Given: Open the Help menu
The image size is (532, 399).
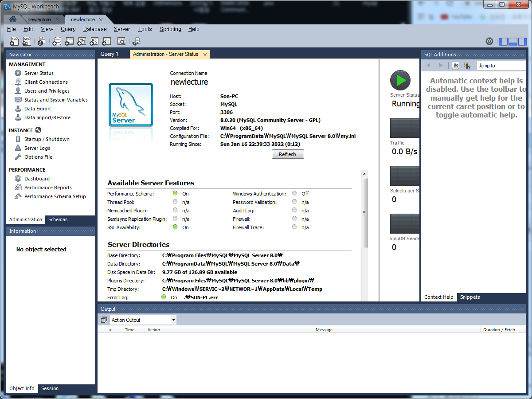Looking at the screenshot, I should click(194, 29).
